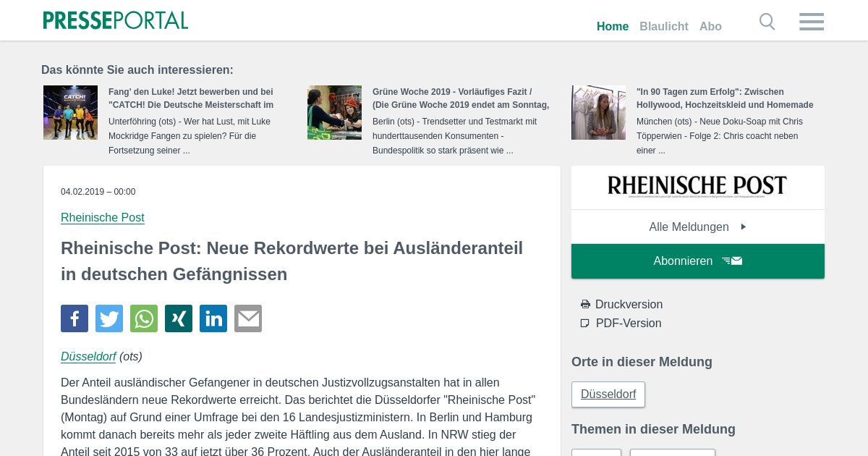The width and height of the screenshot is (868, 456).
Task: Open "Grüne Woche 2019" article headline
Action: pos(461,98)
